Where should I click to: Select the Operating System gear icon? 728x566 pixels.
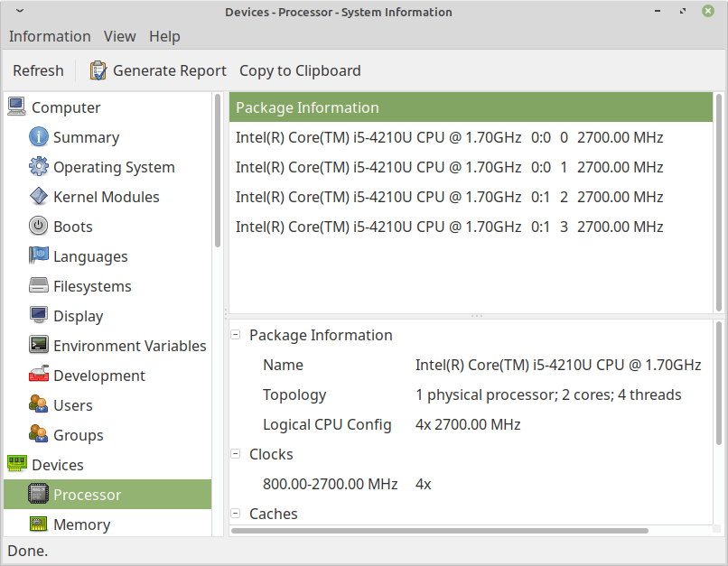(38, 167)
